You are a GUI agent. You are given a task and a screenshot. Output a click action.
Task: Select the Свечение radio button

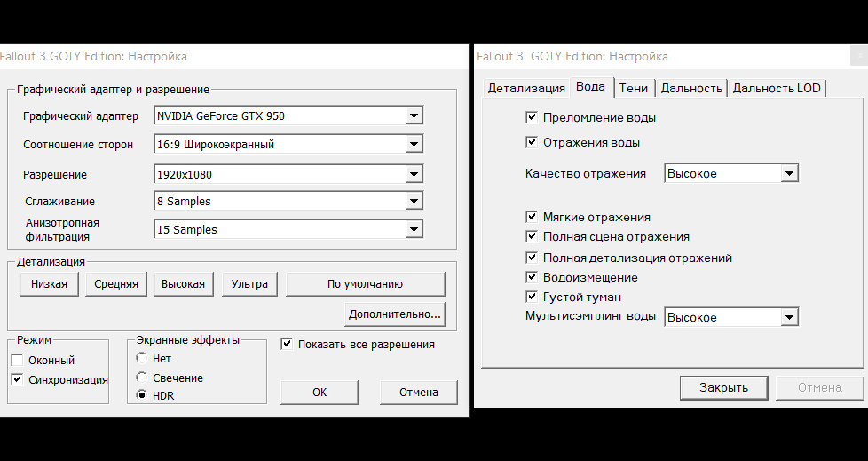pos(142,378)
